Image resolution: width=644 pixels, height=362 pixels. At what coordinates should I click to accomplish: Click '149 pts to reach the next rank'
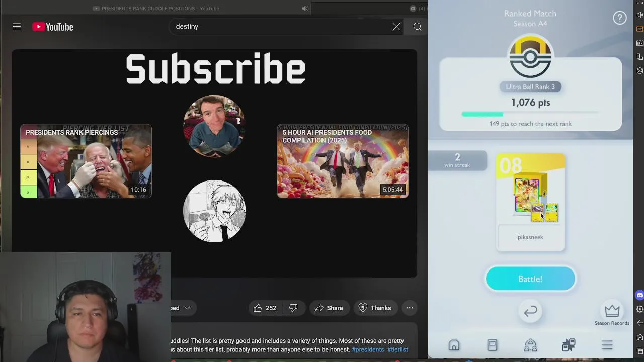pyautogui.click(x=530, y=124)
